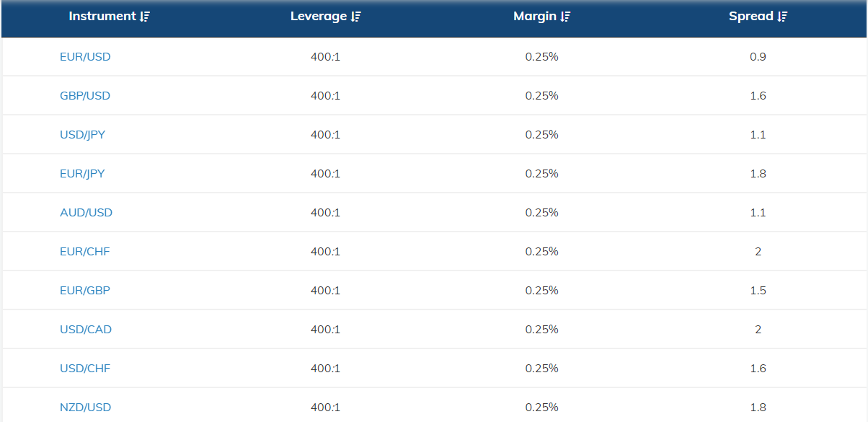Open the EUR/JPY instrument link

tap(82, 173)
